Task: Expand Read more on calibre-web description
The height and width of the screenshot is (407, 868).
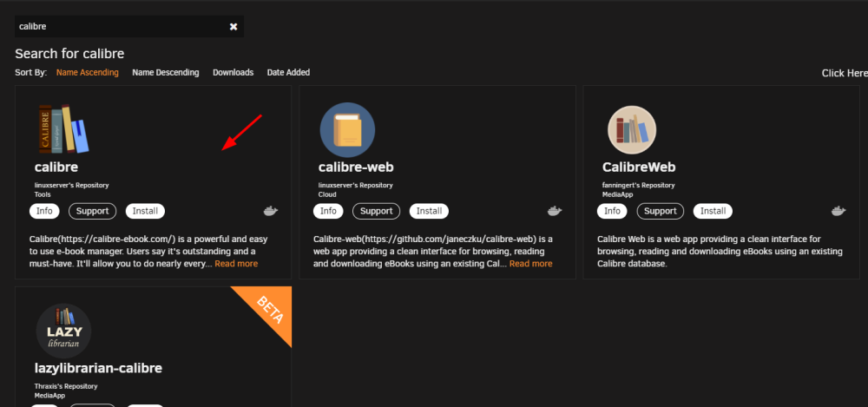Action: click(x=531, y=264)
